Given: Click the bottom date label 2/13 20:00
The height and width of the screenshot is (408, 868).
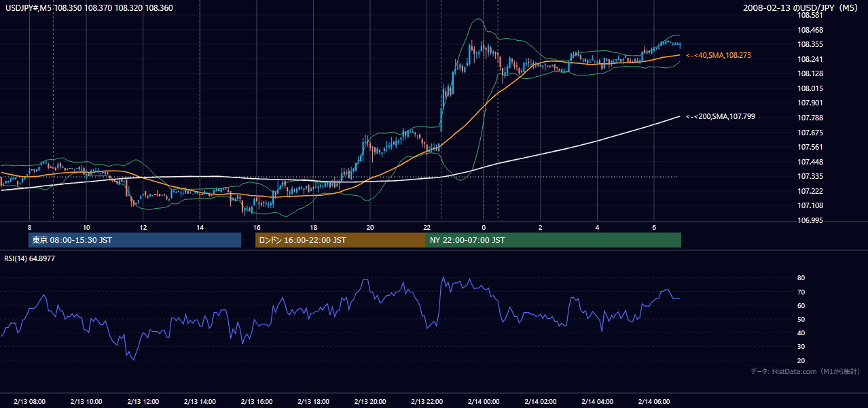Looking at the screenshot, I should 369,402.
